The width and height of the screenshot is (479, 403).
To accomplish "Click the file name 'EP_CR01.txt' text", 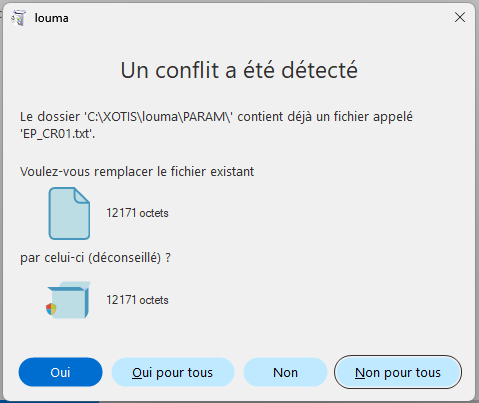I will (x=57, y=134).
